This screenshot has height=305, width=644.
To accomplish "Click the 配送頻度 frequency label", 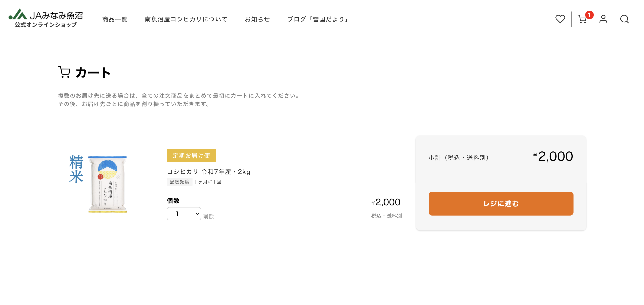I will point(180,182).
